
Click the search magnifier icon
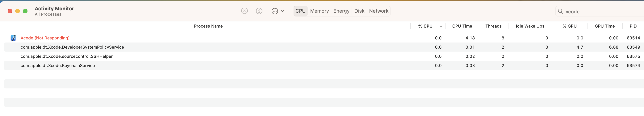[560, 11]
